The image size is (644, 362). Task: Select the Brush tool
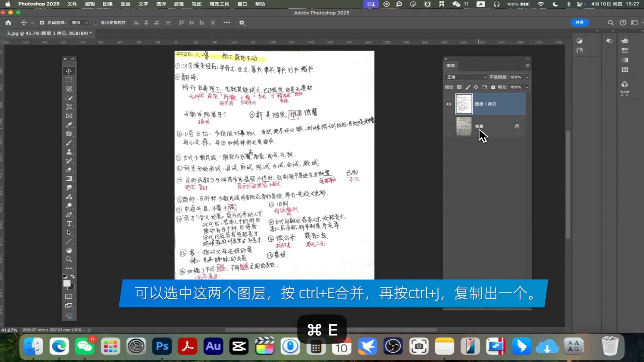tap(69, 143)
